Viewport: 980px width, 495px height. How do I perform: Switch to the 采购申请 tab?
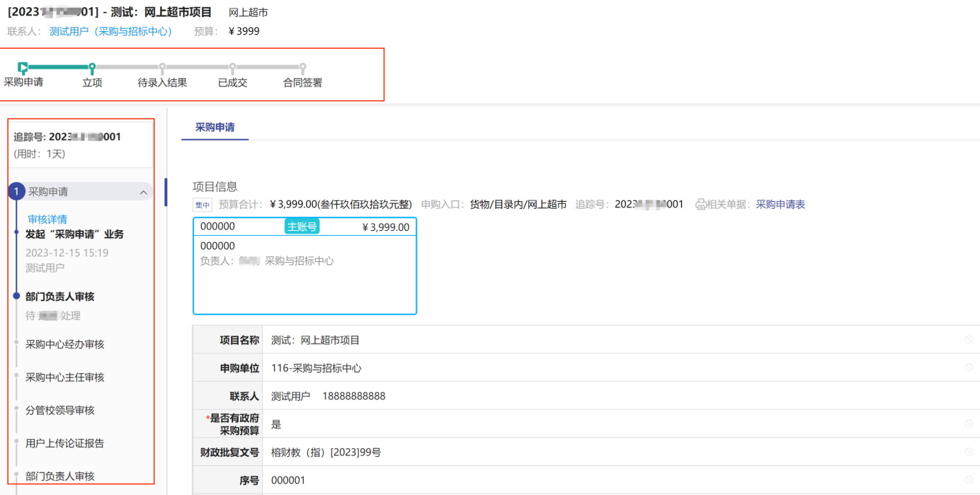215,127
